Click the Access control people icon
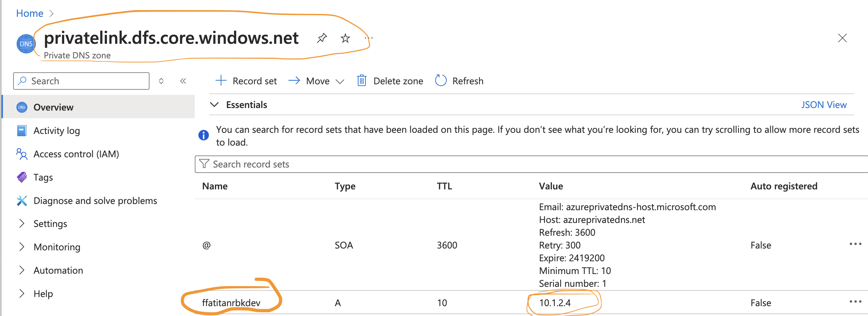The height and width of the screenshot is (316, 868). pos(22,154)
